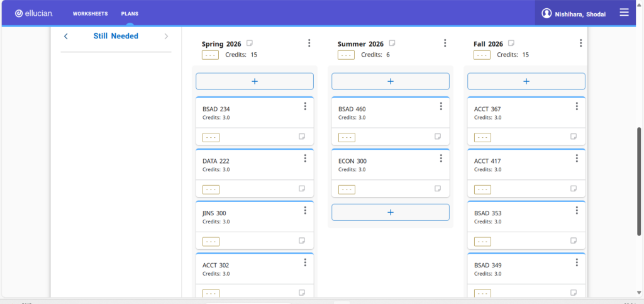644x304 pixels.
Task: Open the hamburger menu in the header
Action: [x=624, y=13]
